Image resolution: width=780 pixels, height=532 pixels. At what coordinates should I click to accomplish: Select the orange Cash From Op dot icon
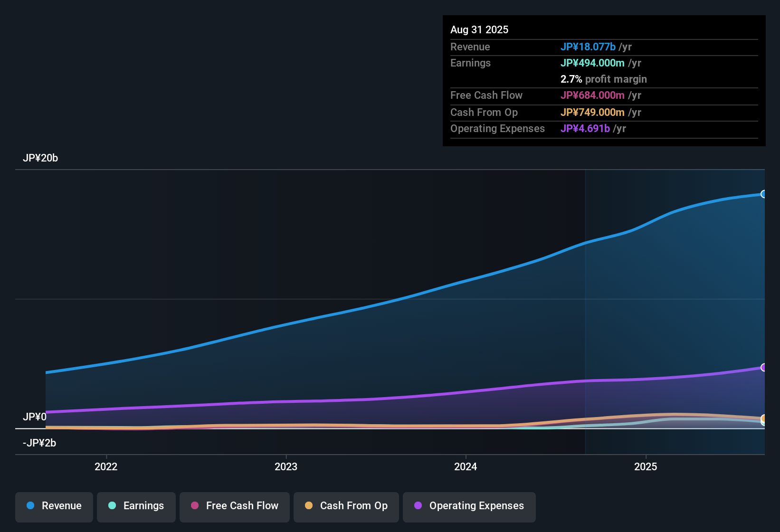click(x=309, y=506)
